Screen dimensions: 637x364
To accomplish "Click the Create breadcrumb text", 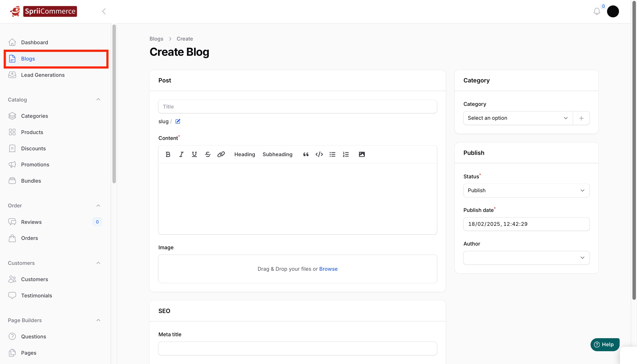I will [x=184, y=39].
